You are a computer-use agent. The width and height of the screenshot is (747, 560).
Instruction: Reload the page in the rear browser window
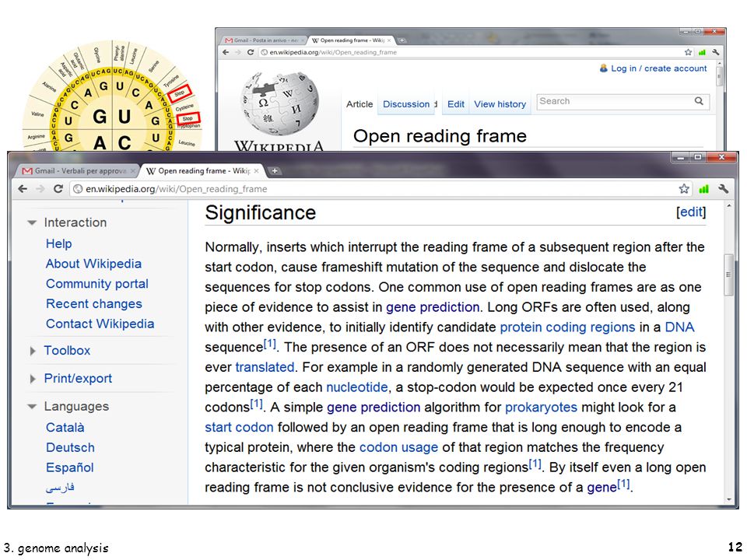(x=250, y=52)
